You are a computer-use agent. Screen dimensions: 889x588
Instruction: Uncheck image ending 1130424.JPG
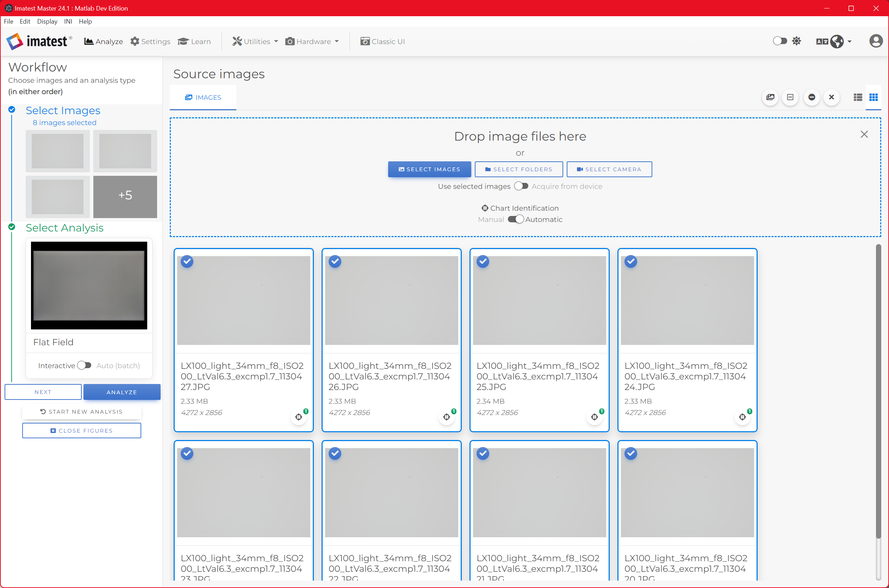point(631,261)
